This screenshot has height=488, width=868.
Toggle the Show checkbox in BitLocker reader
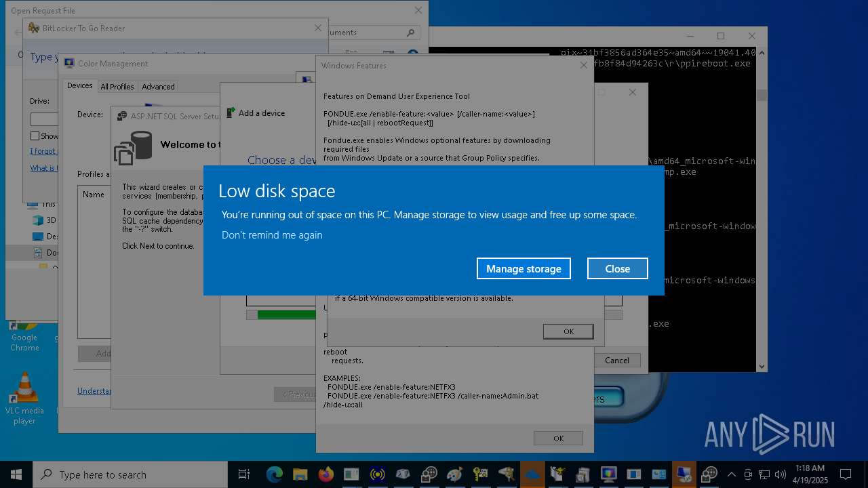[35, 136]
